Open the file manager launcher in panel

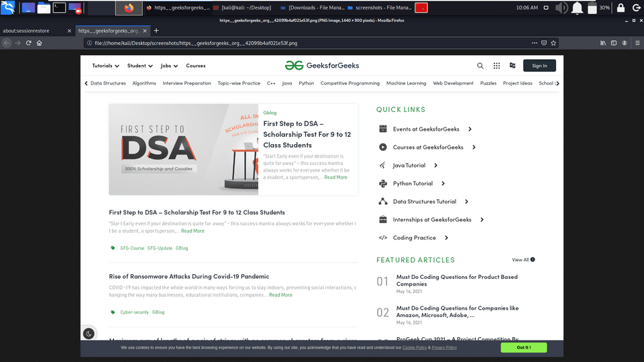click(x=44, y=8)
